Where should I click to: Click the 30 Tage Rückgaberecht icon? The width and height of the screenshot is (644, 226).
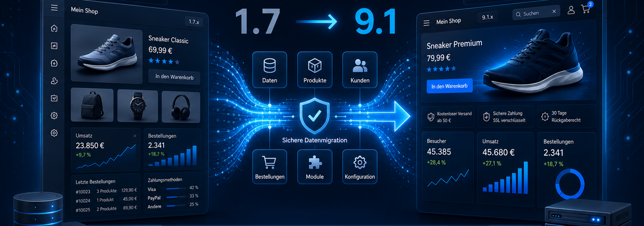pos(545,116)
